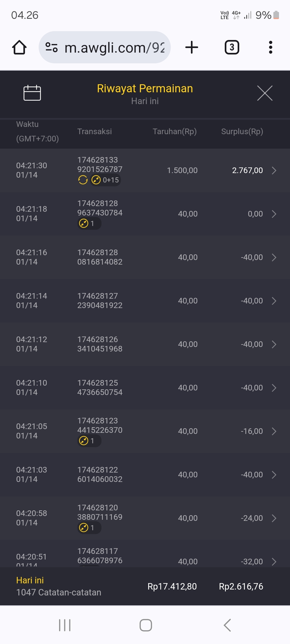
Task: Select transaction ending 2390481922
Action: (x=100, y=301)
